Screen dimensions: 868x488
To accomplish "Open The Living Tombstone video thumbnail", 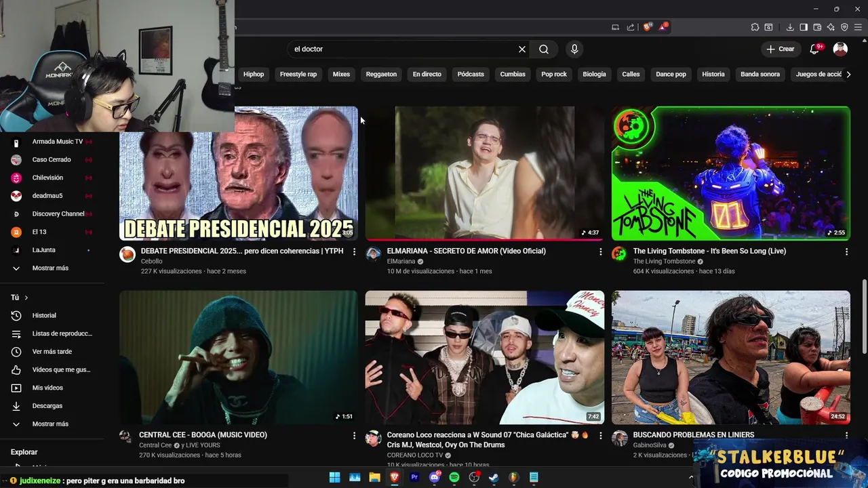I will tap(731, 174).
